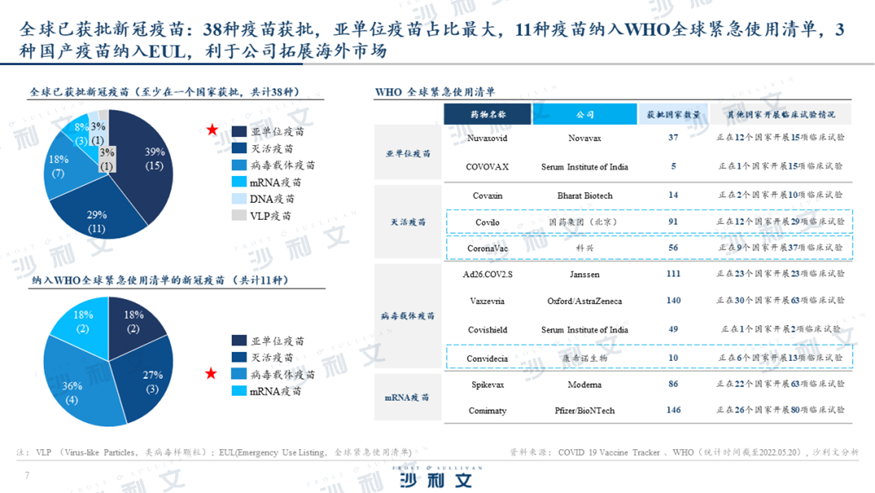
Task: Click the 沙利文 Frost & Sullivan logo at the bottom
Action: (436, 477)
